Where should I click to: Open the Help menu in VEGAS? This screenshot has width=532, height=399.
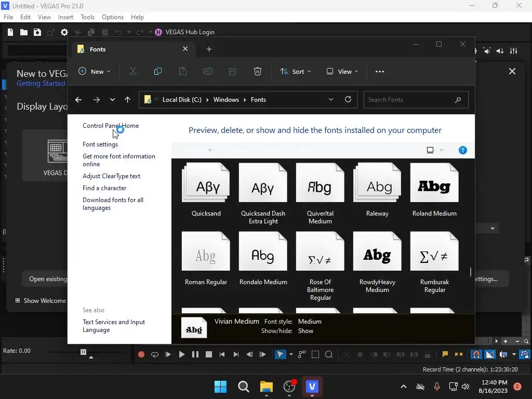point(137,17)
